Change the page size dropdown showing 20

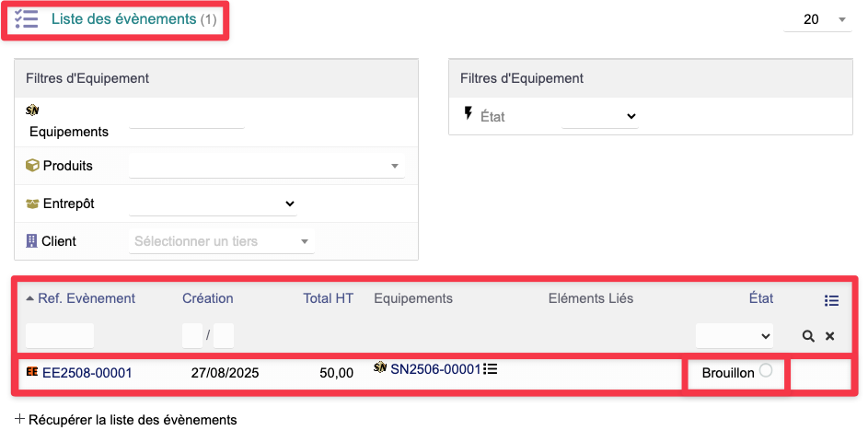[817, 19]
